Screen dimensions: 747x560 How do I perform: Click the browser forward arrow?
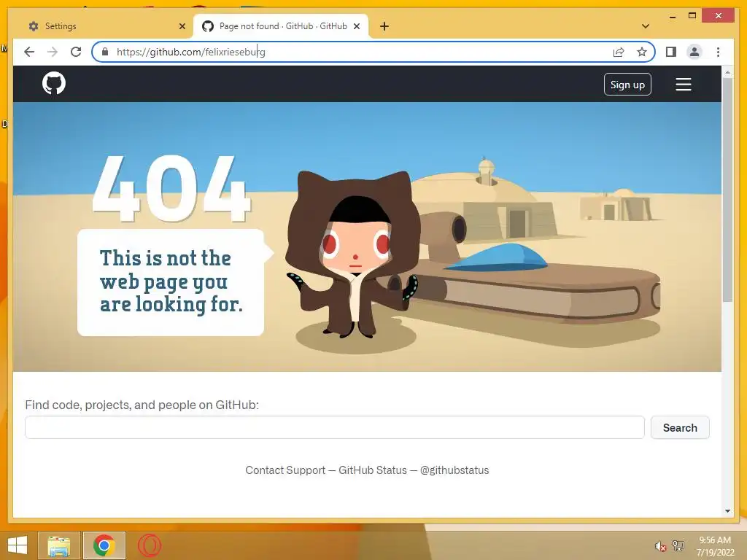pyautogui.click(x=53, y=52)
